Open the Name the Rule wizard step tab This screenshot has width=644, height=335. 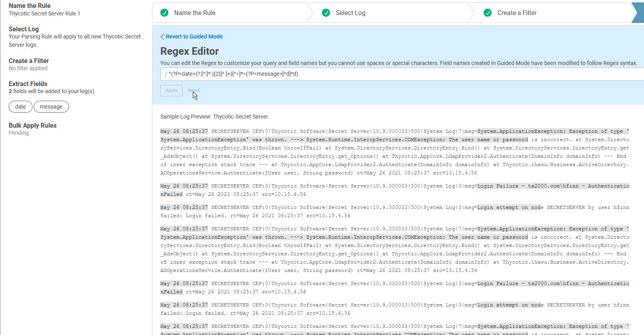pyautogui.click(x=230, y=13)
